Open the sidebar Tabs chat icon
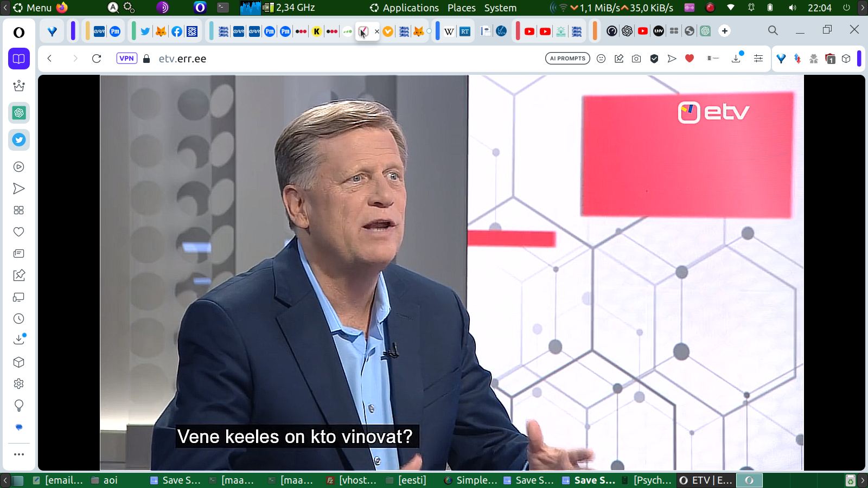The width and height of the screenshot is (868, 488). pos(19,297)
